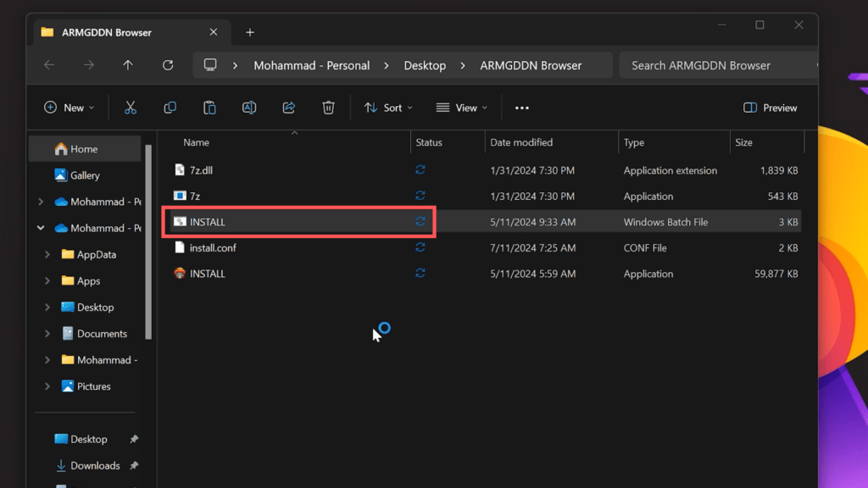This screenshot has width=868, height=488.
Task: Click the Paste clipboard icon
Action: click(x=209, y=108)
